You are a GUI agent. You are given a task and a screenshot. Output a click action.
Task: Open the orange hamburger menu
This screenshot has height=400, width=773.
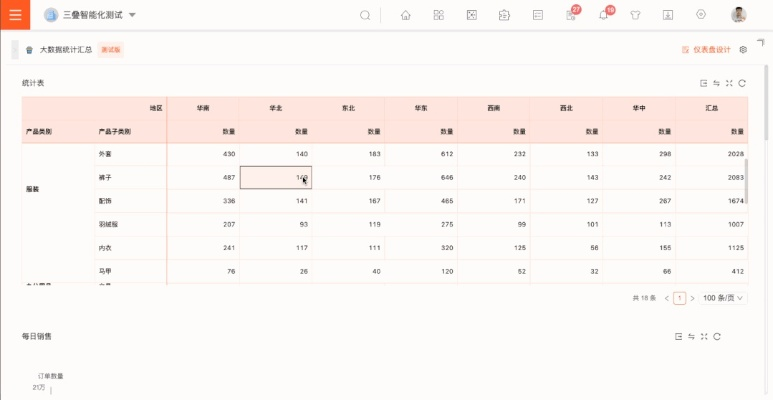(x=16, y=15)
